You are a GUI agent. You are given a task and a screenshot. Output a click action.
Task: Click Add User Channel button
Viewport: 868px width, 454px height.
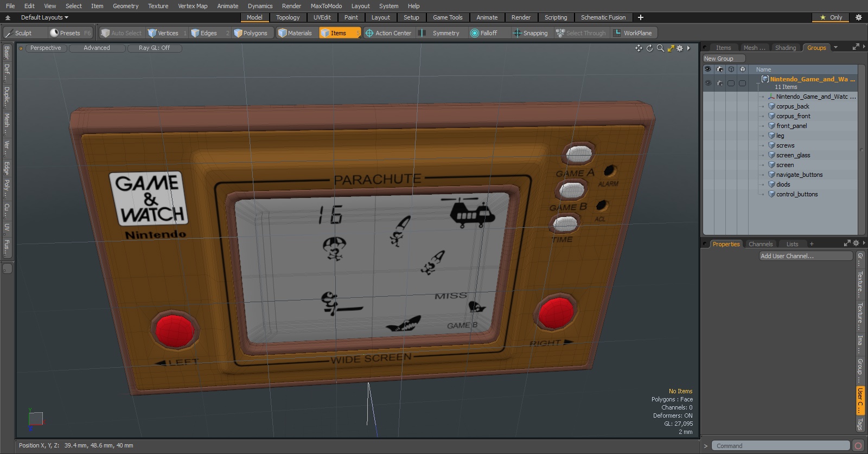click(806, 256)
